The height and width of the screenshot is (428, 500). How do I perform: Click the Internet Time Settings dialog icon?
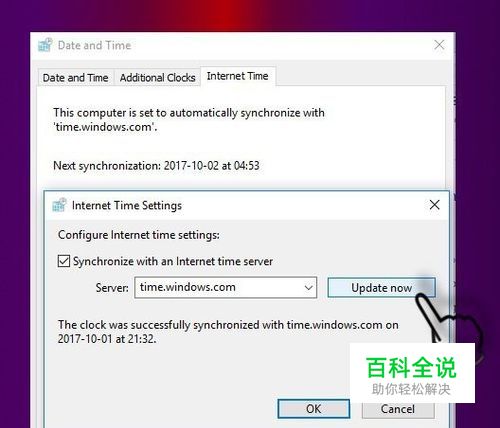[59, 205]
